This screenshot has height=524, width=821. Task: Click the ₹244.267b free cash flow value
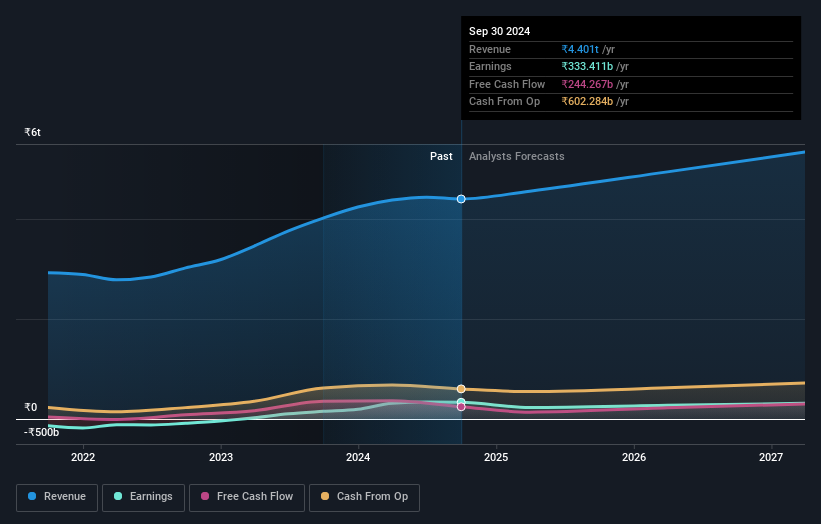(x=587, y=84)
